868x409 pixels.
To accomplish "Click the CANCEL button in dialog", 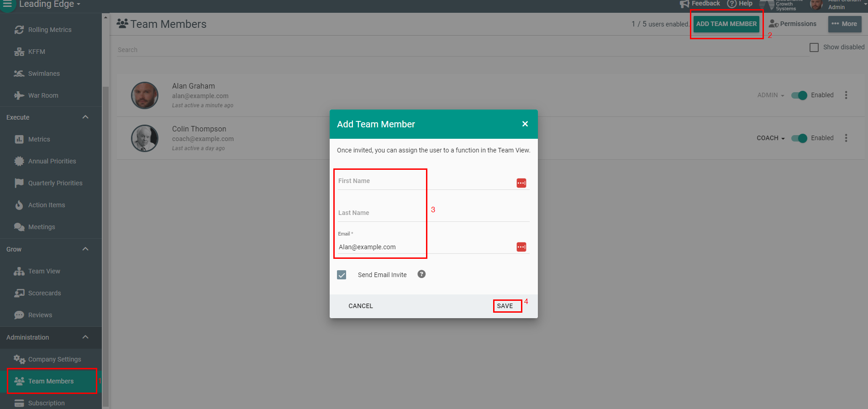I will pos(360,306).
